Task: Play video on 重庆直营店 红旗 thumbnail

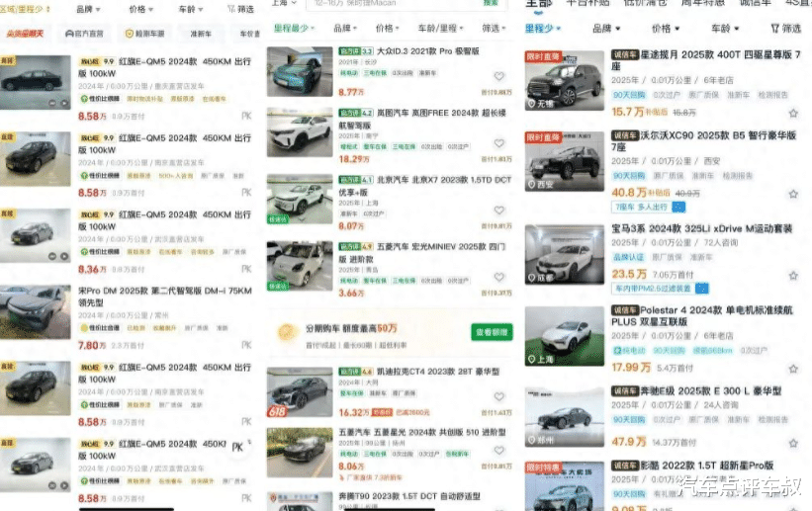Action: click(64, 103)
